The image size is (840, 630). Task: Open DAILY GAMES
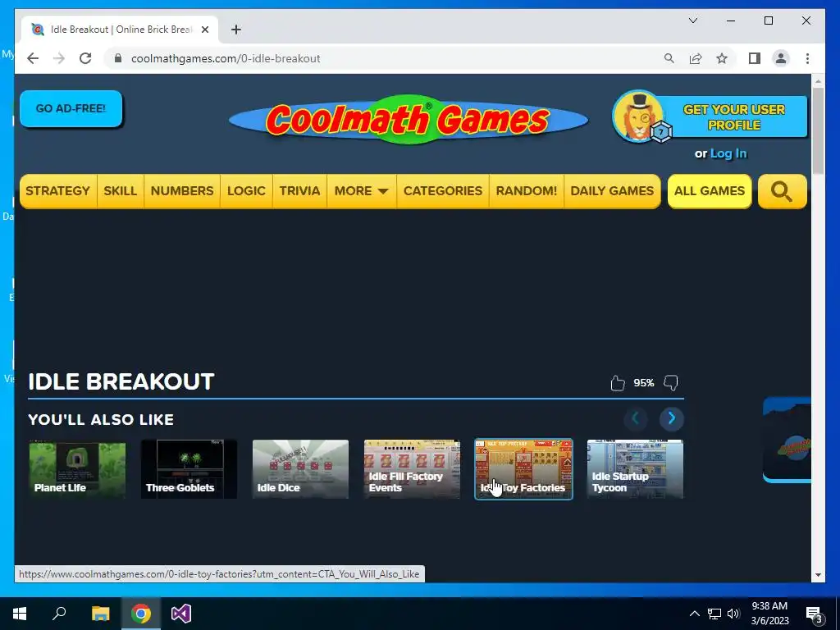(612, 191)
